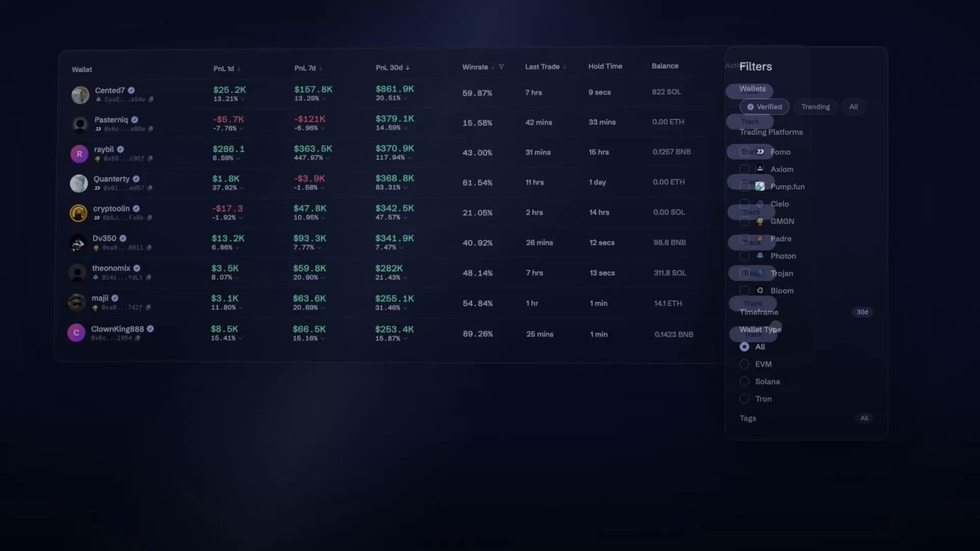Open the Cented7 wallet profile
Screen dimensions: 980x551
[x=109, y=91]
